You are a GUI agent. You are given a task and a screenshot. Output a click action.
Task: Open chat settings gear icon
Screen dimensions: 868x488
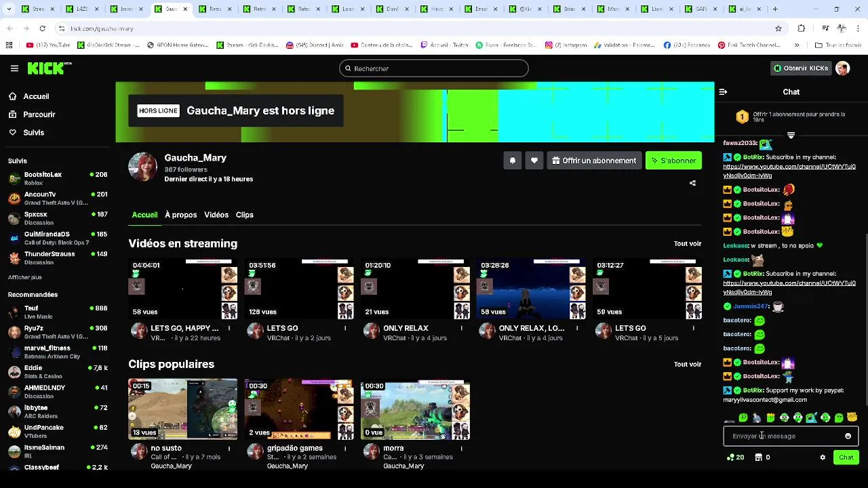pyautogui.click(x=823, y=457)
